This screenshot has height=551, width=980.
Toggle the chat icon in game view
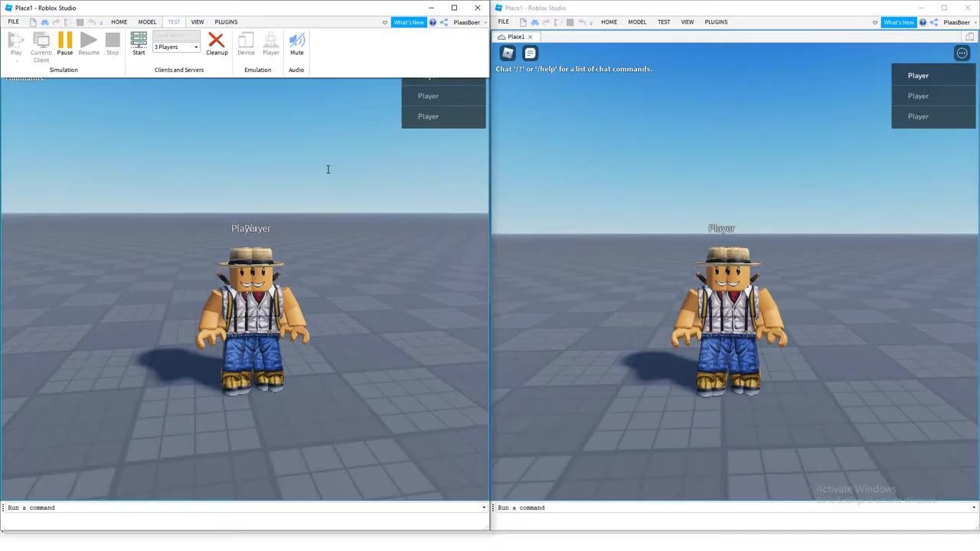(530, 53)
